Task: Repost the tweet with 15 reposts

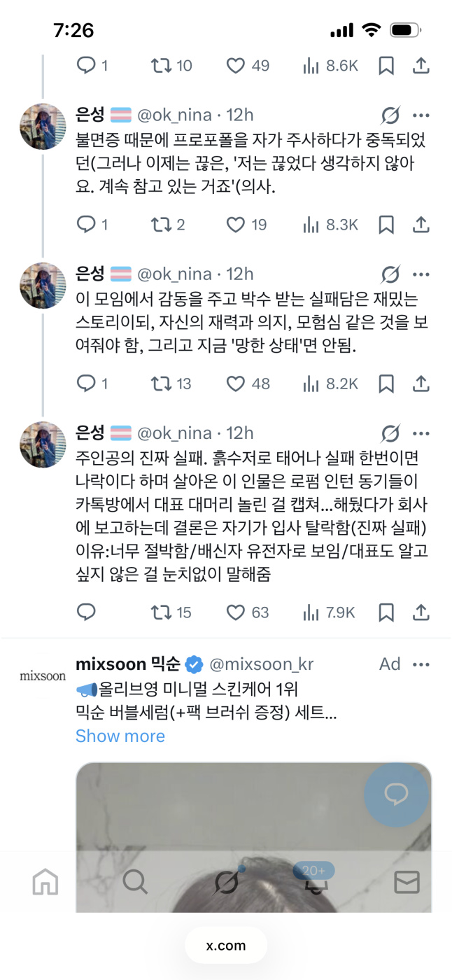Action: tap(162, 612)
